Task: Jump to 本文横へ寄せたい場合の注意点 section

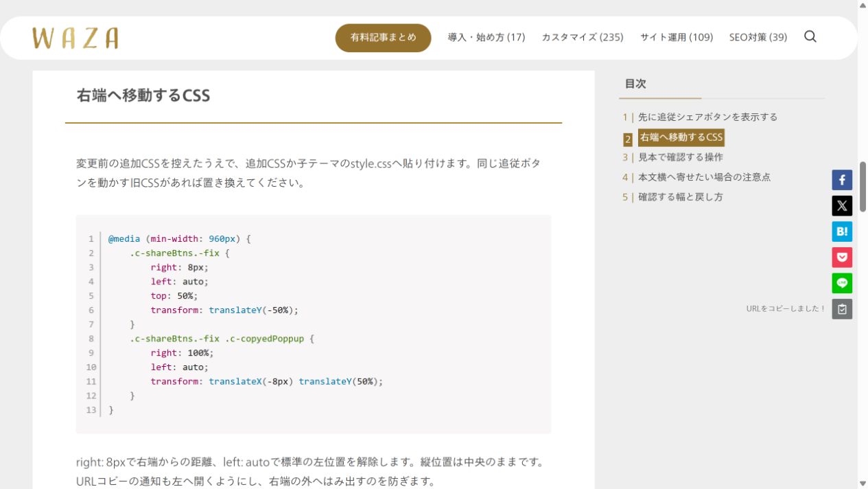Action: click(x=705, y=177)
